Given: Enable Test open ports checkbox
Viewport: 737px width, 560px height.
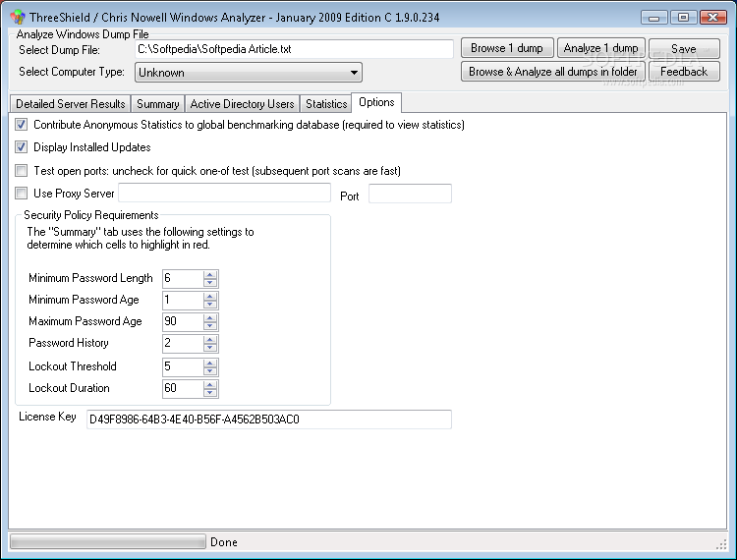Looking at the screenshot, I should coord(22,170).
